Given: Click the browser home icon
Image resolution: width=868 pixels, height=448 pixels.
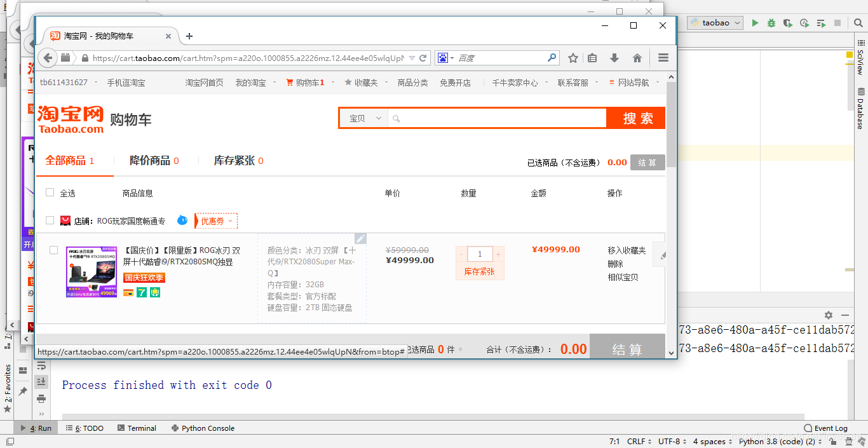Looking at the screenshot, I should [x=637, y=58].
